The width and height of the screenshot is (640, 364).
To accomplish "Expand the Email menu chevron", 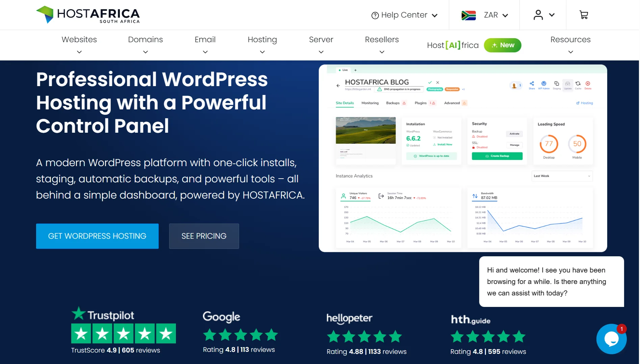I will (x=205, y=52).
